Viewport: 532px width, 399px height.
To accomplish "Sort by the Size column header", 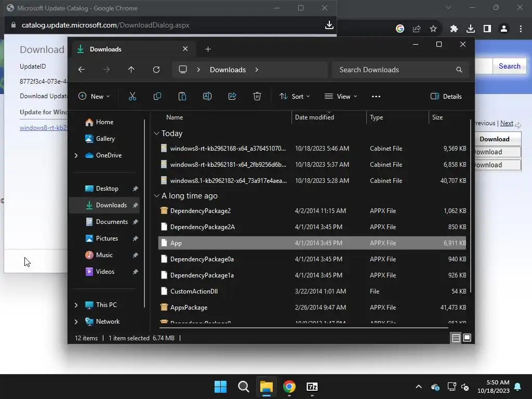I will [437, 117].
